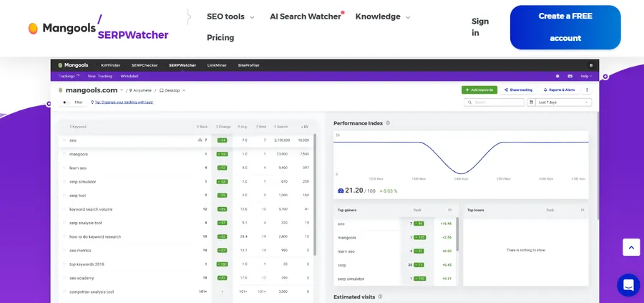Click the user avatar icon in dark bar
Image resolution: width=644 pixels, height=303 pixels.
[x=591, y=65]
